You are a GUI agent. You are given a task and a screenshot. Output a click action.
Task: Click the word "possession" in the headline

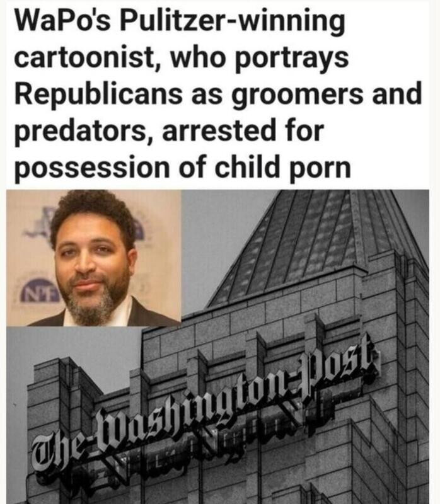pos(91,168)
